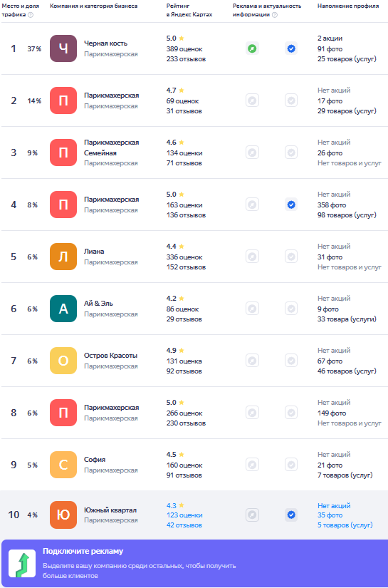
Task: Open the help icon beside Место и доля трафика
Action: click(x=31, y=15)
